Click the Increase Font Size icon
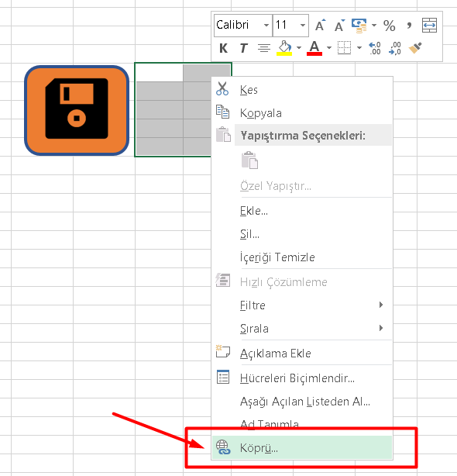 click(320, 26)
